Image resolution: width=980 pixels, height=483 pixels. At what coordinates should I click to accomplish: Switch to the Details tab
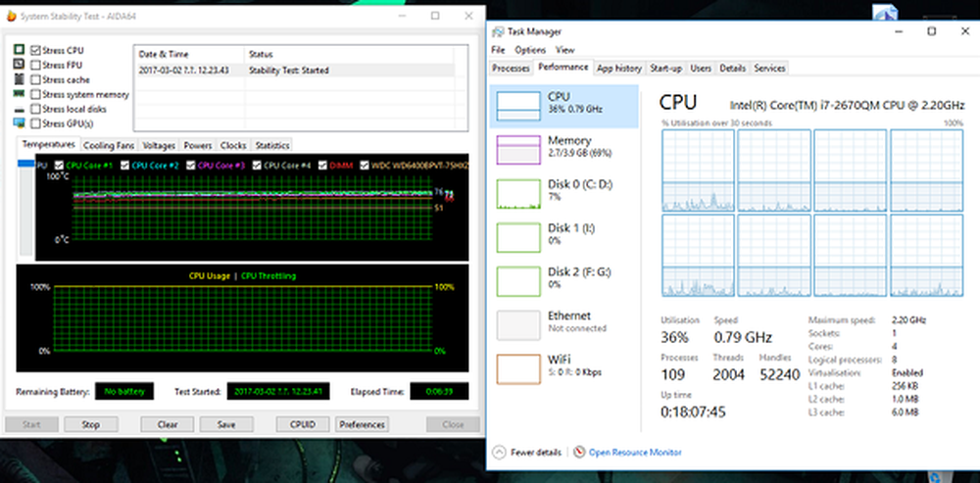tap(732, 69)
